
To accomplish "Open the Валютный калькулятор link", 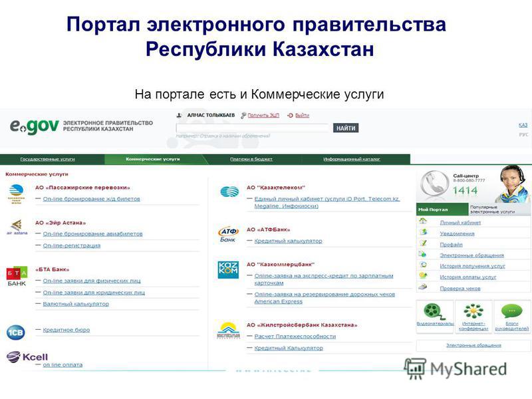I will pyautogui.click(x=76, y=304).
